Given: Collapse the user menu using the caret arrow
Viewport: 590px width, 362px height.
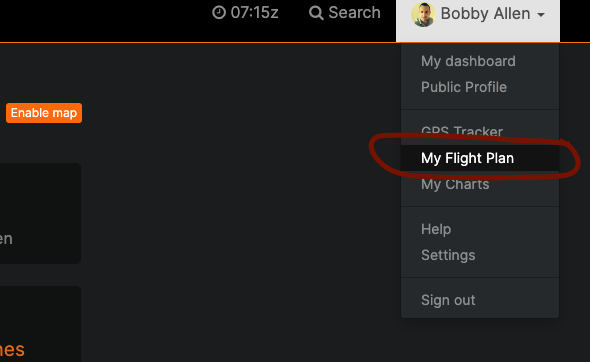Looking at the screenshot, I should pyautogui.click(x=541, y=15).
